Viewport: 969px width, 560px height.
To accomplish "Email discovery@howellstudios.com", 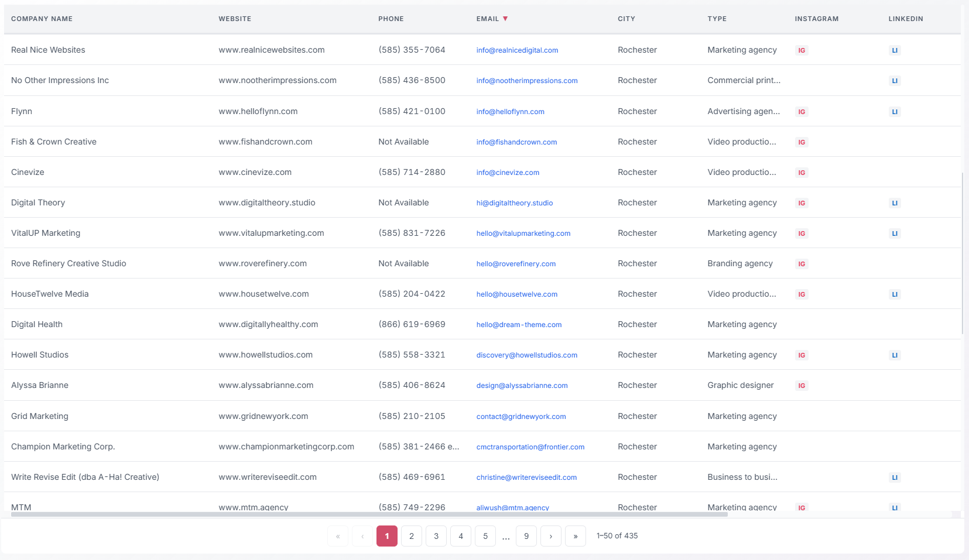I will click(x=527, y=355).
